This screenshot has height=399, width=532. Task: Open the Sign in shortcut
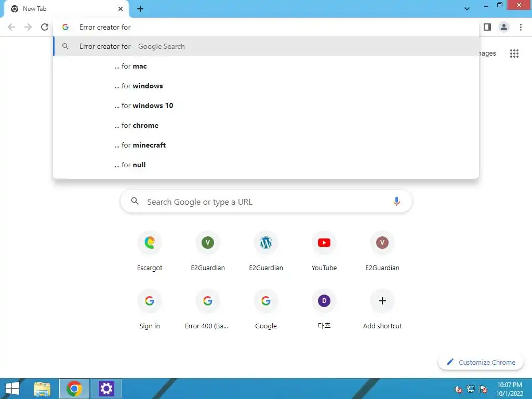tap(150, 310)
